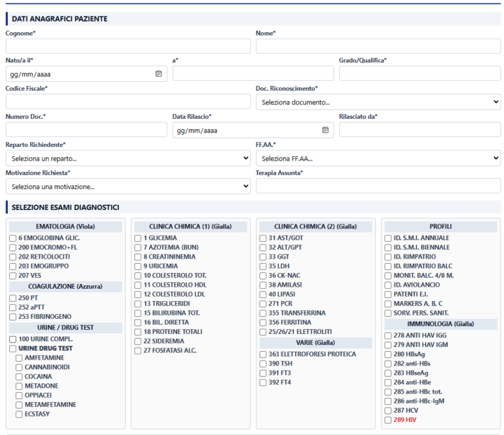The width and height of the screenshot is (504, 435).
Task: Enable the 289 HIV test checkbox
Action: (x=388, y=420)
